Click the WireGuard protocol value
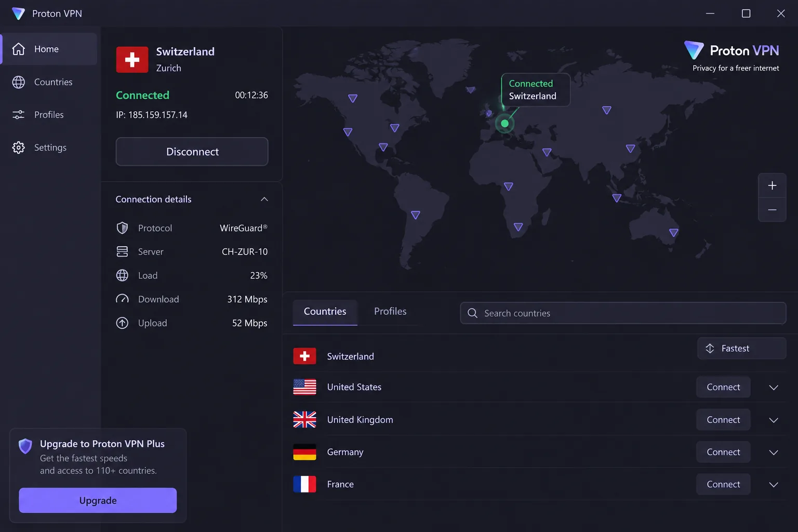Screen dimensions: 798x532 coord(244,228)
